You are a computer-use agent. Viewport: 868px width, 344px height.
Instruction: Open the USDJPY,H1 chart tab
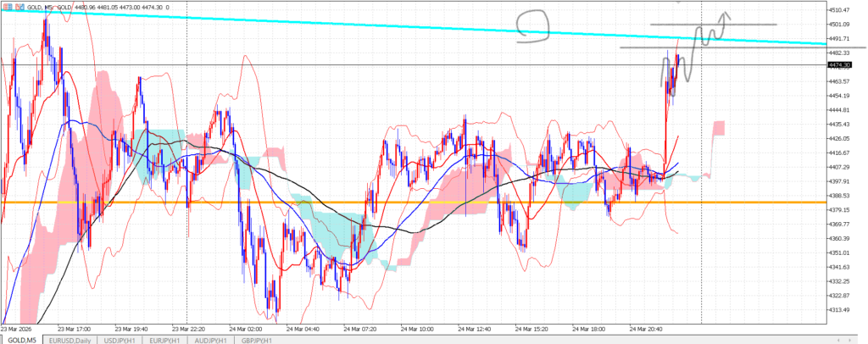point(120,339)
